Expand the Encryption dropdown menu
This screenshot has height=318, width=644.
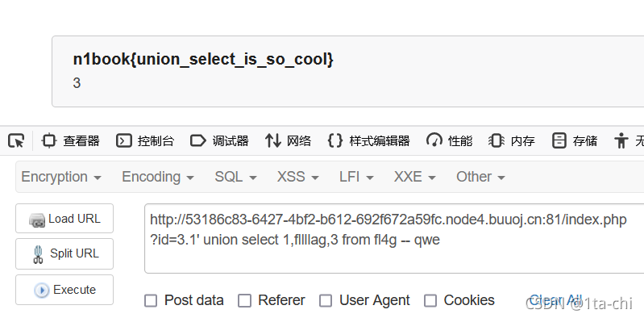pos(60,177)
